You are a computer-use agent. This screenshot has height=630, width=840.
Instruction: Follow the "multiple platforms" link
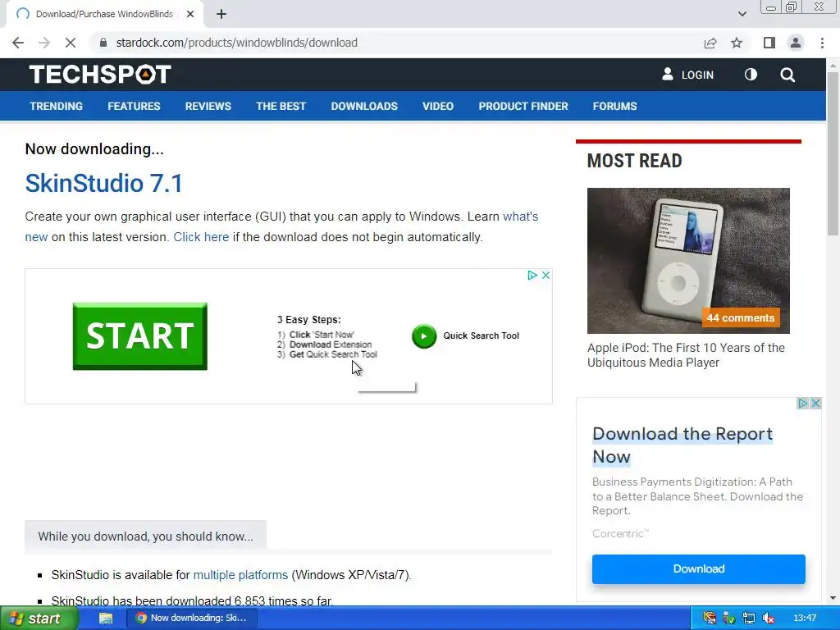240,575
